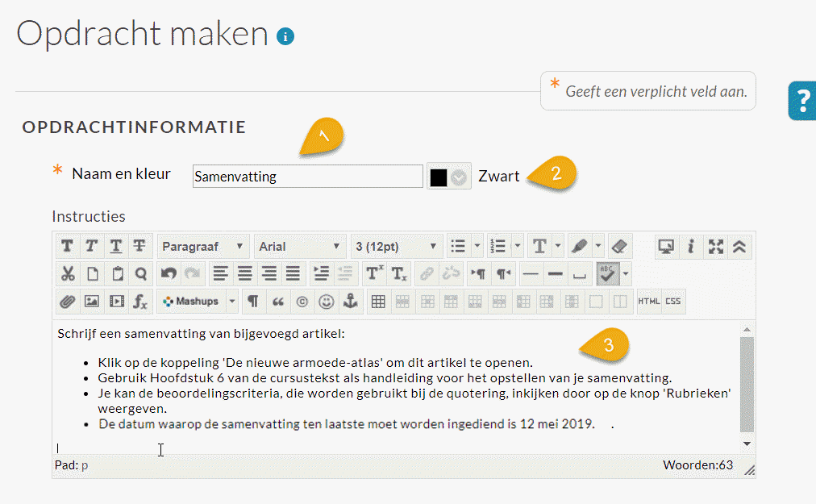Image resolution: width=816 pixels, height=504 pixels.
Task: Open the Mashups menu
Action: [198, 302]
